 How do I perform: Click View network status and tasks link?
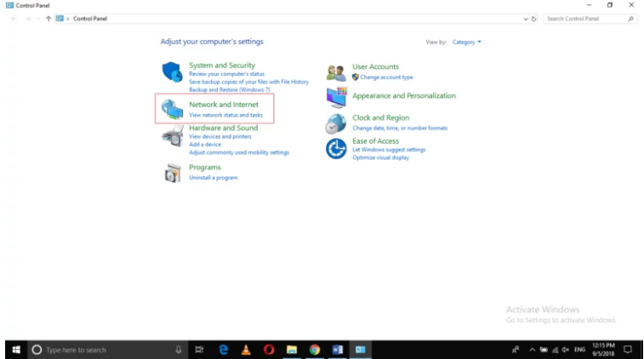click(225, 115)
